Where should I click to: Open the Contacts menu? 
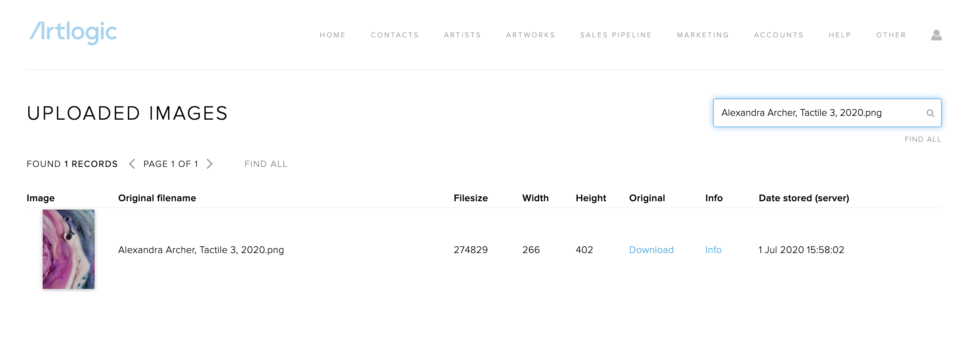(395, 35)
